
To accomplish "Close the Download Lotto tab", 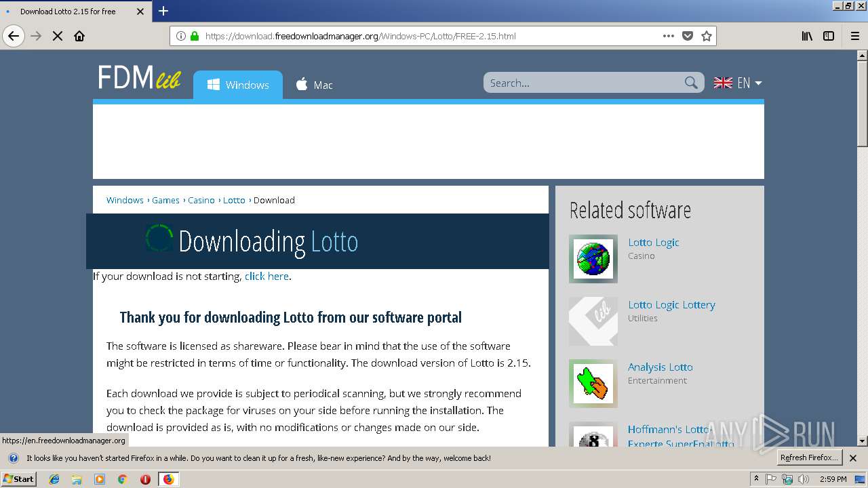I will click(x=140, y=12).
